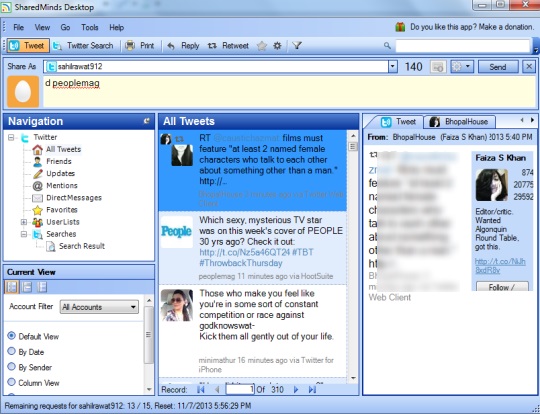Go to previous record
This screenshot has width=540, height=414.
click(x=217, y=390)
